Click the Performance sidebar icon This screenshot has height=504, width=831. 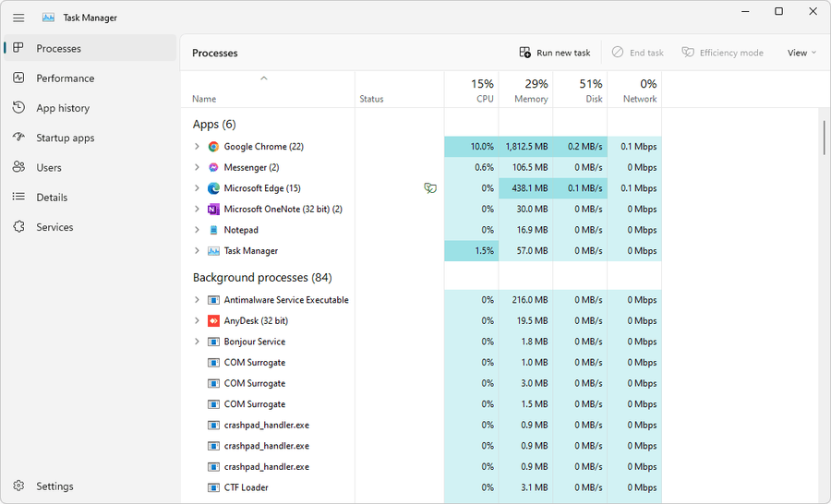click(x=18, y=78)
